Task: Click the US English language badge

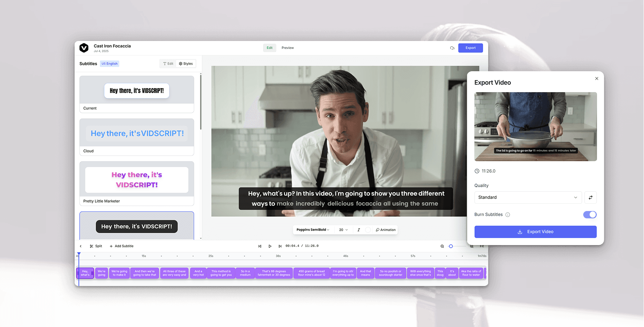Action: [x=110, y=64]
